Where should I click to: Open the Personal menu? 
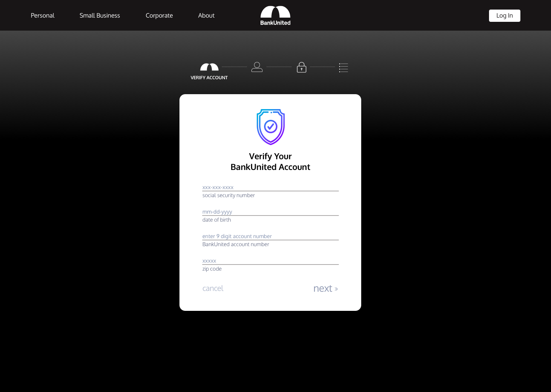(42, 15)
